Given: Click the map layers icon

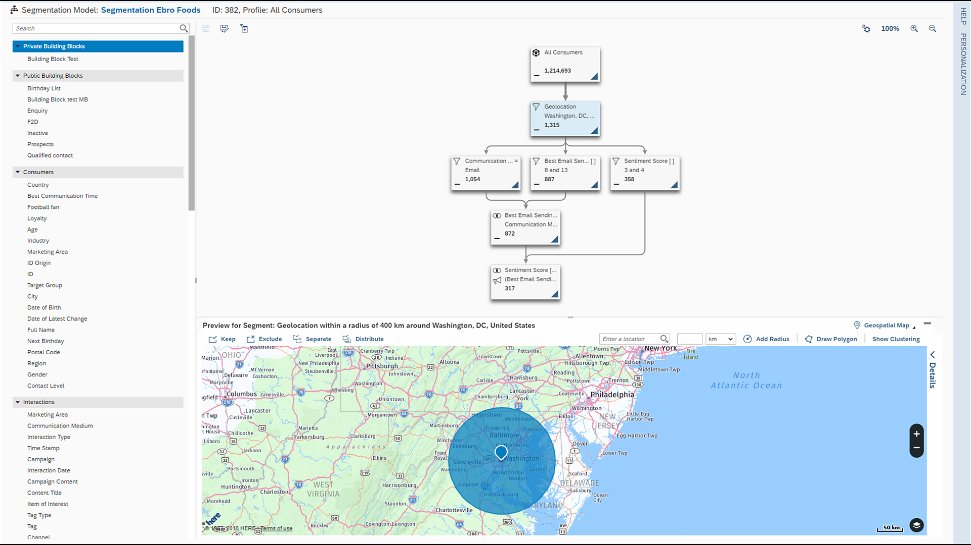Looking at the screenshot, I should tap(917, 525).
